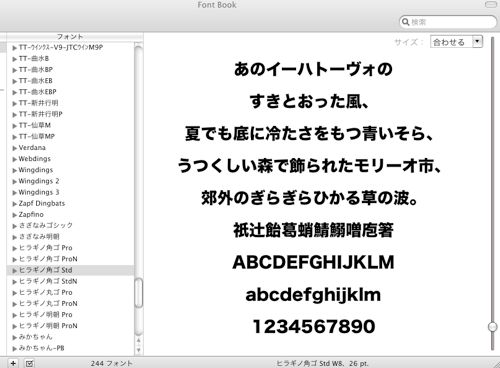The height and width of the screenshot is (368, 500).
Task: Click the font list scroll down arrow
Action: (x=138, y=350)
